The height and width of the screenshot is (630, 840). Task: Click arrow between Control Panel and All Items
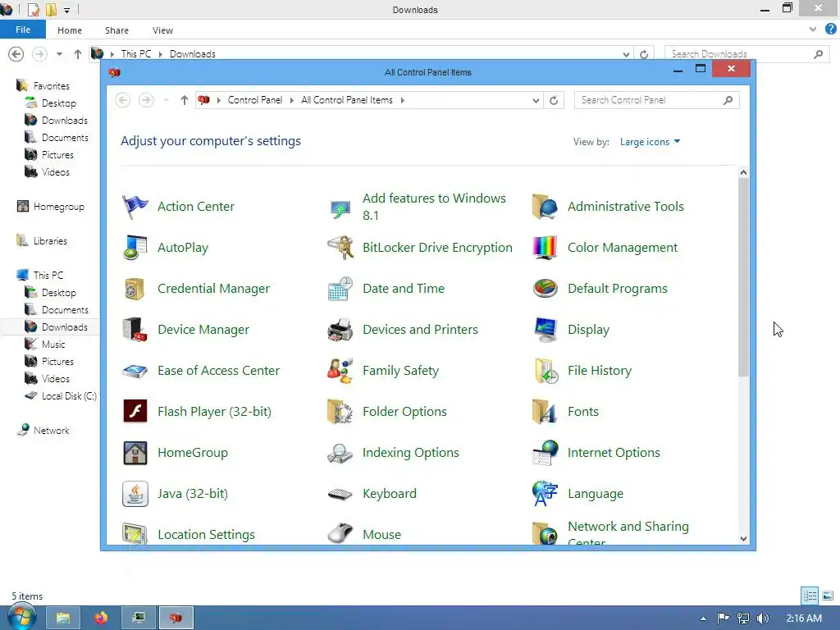tap(291, 100)
